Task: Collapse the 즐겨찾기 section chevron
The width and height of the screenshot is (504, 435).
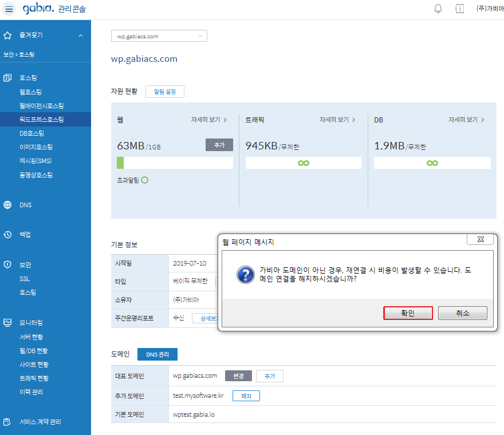Action: pos(81,35)
